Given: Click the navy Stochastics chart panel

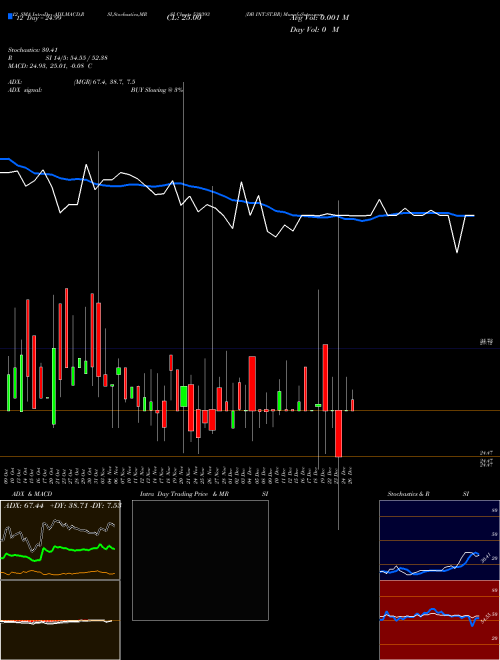Looking at the screenshot, I should (x=439, y=540).
